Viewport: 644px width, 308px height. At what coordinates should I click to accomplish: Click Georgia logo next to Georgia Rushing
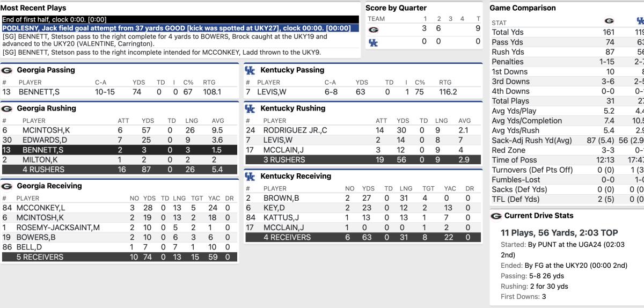pyautogui.click(x=7, y=108)
